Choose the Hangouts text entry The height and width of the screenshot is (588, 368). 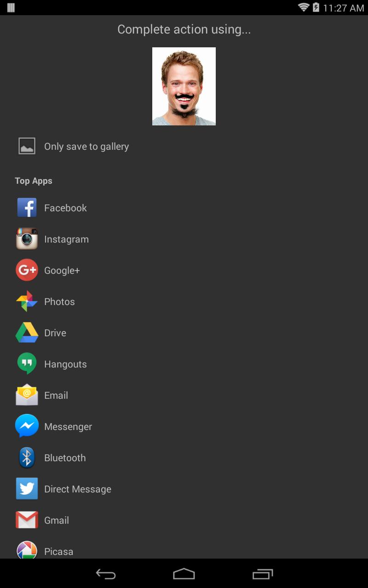point(65,364)
